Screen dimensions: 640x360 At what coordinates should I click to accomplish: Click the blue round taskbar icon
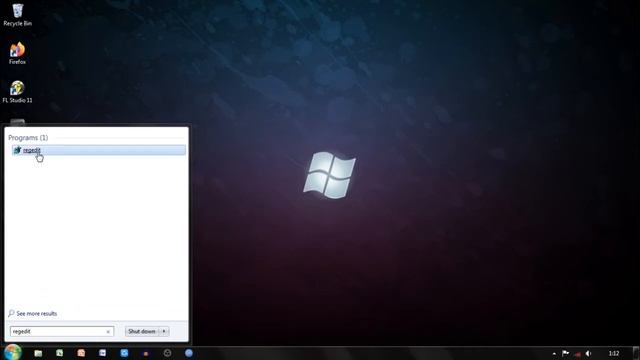click(x=189, y=353)
